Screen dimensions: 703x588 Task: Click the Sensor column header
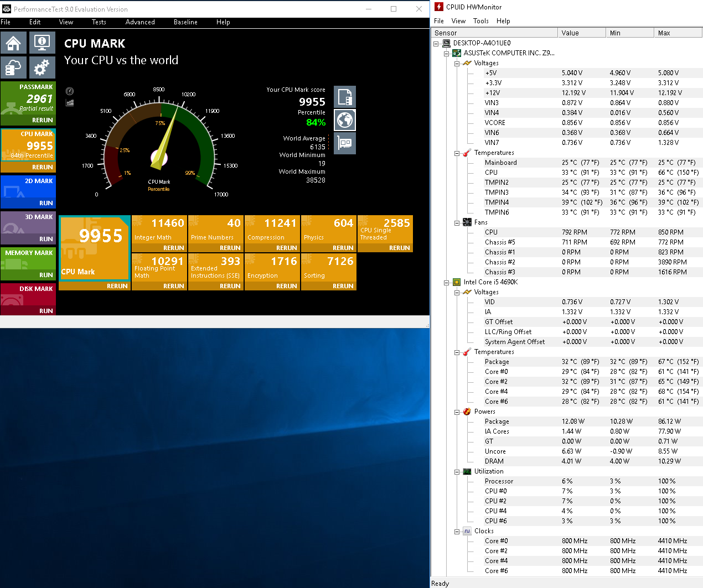tap(494, 33)
